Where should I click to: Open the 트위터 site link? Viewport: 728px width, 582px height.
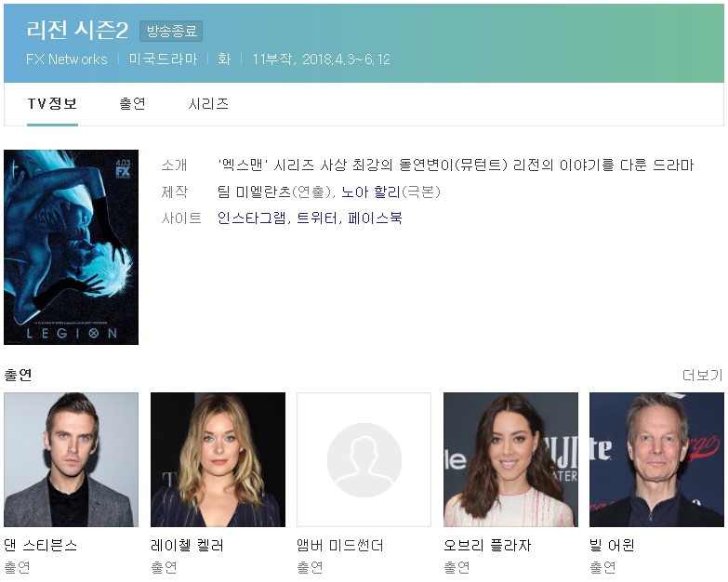[318, 218]
